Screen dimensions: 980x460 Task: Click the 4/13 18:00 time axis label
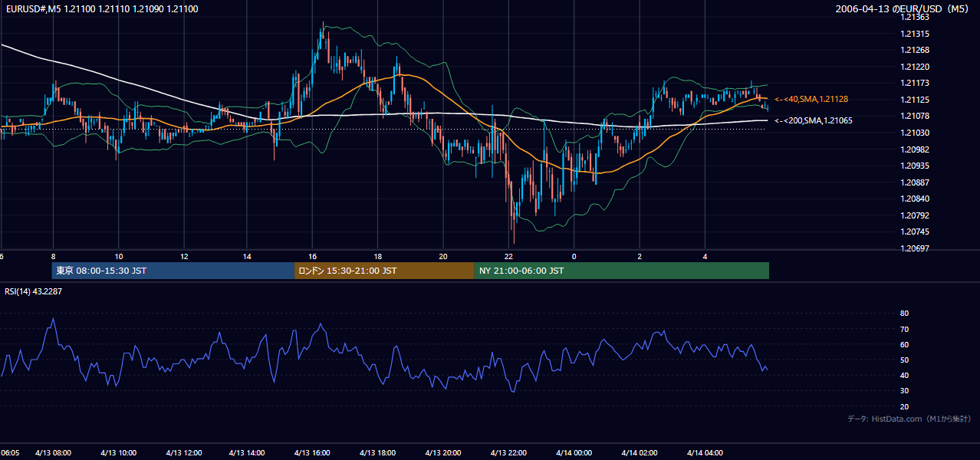coord(379,452)
